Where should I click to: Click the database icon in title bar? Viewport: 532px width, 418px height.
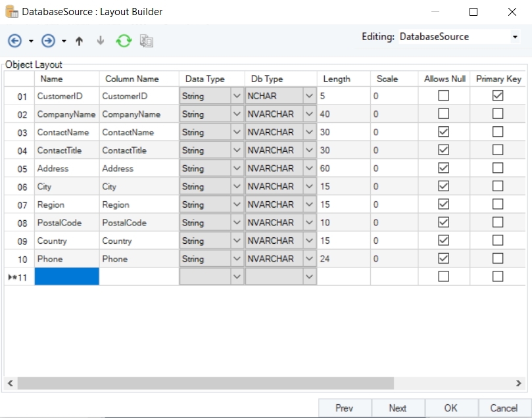coord(11,12)
